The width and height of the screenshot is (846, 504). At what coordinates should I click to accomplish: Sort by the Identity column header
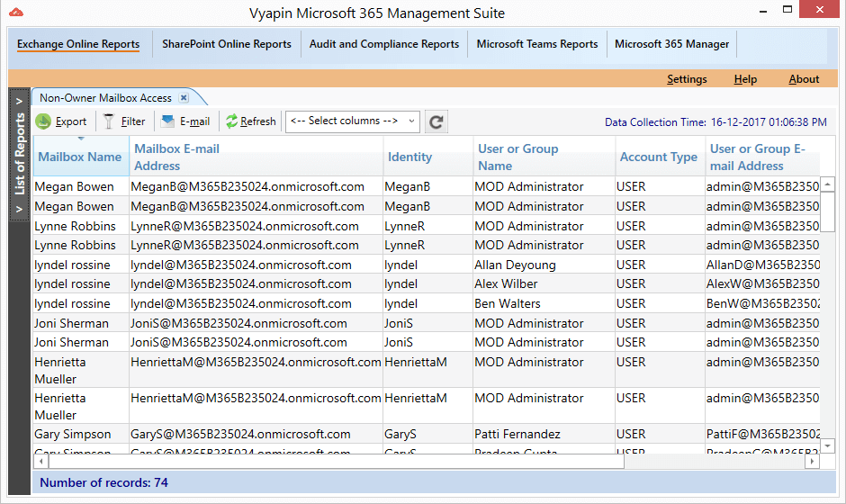(428, 157)
